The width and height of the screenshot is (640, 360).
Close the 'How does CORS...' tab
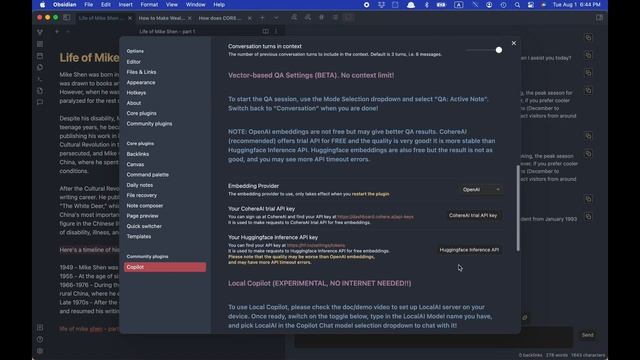coord(249,18)
